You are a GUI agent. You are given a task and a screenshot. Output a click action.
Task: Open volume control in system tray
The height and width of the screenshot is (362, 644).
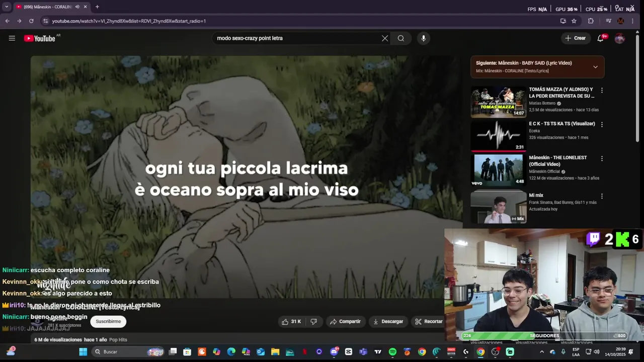597,352
